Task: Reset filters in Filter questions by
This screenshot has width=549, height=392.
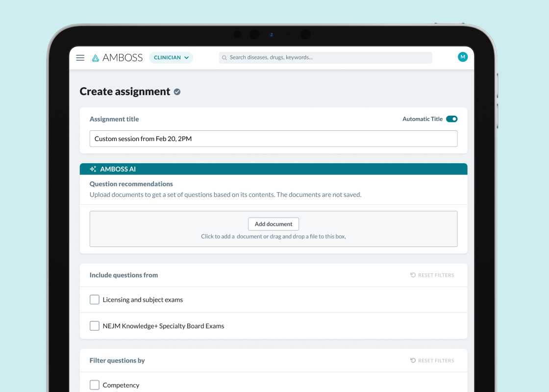Action: pos(432,361)
